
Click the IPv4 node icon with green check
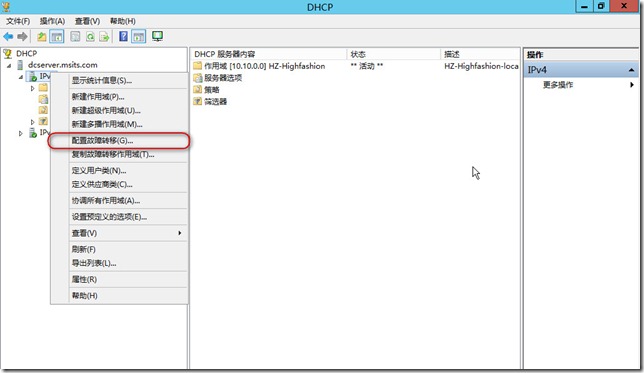coord(32,76)
